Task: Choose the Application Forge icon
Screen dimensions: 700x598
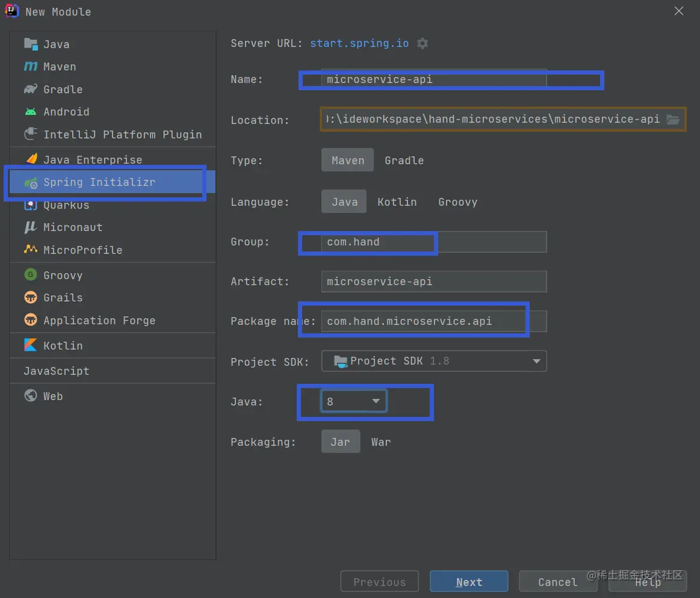Action: 30,320
